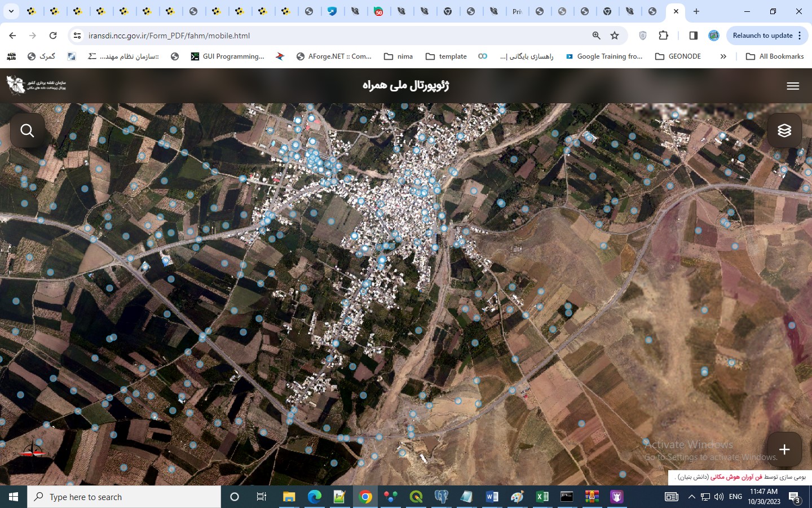Open pgAdmin elephant icon on taskbar
Viewport: 812px width, 508px height.
tap(442, 497)
